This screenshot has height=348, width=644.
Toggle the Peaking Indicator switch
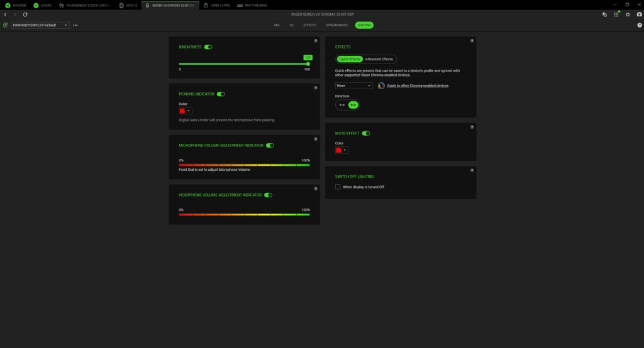coord(221,94)
